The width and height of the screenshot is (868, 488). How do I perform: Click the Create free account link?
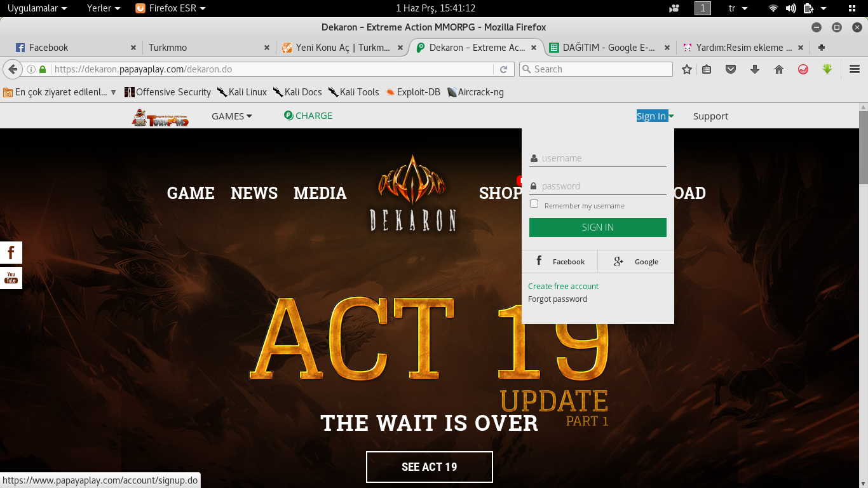tap(563, 287)
